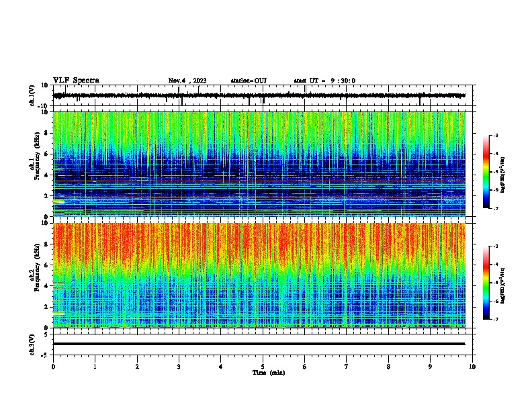This screenshot has height=411, width=532.
Task: Click the 'ch.1(V)' waveform axis label
Action: coord(32,95)
